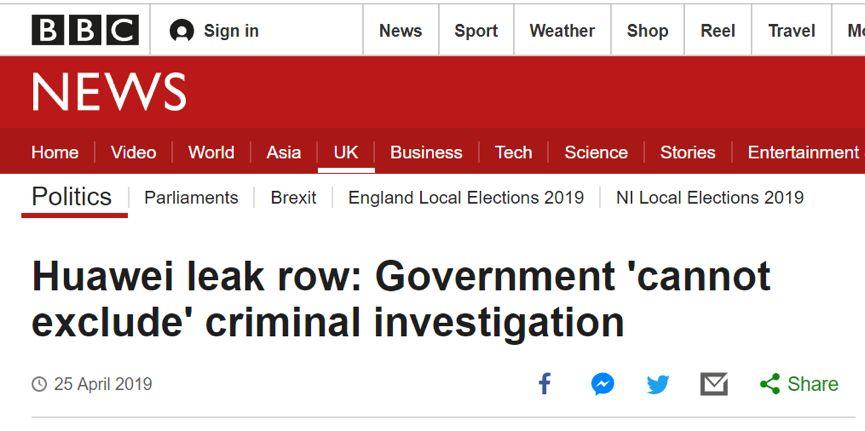The height and width of the screenshot is (431, 865).
Task: Share article via Messenger icon
Action: click(x=602, y=384)
